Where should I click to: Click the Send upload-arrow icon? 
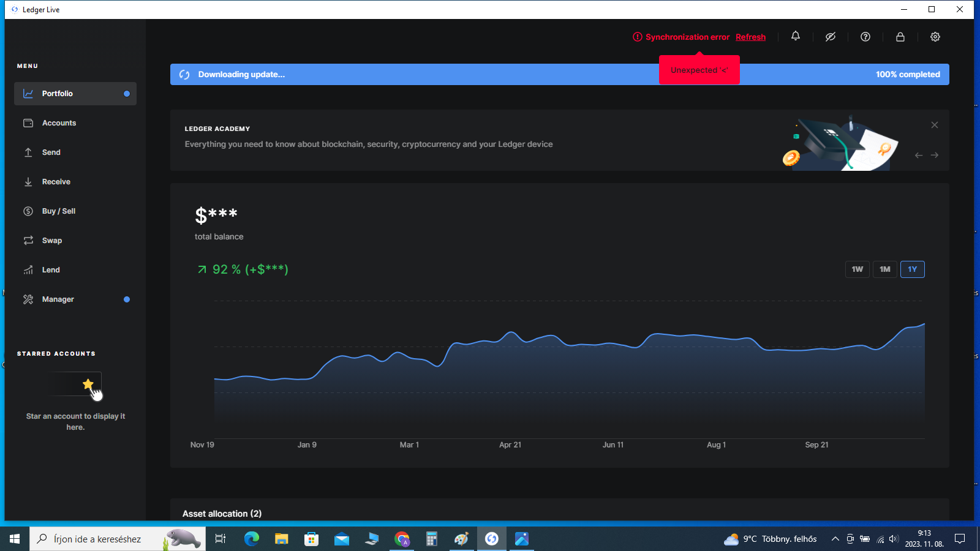pos(28,152)
